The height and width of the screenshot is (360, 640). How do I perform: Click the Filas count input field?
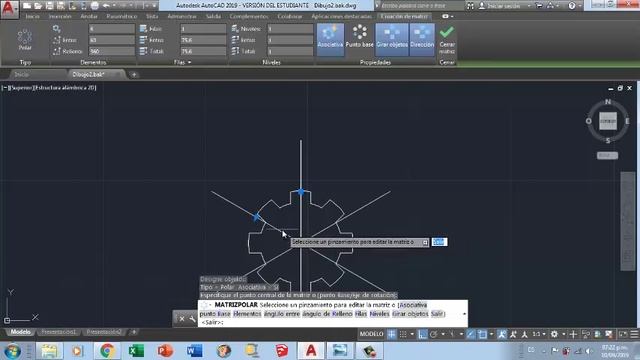(x=203, y=29)
